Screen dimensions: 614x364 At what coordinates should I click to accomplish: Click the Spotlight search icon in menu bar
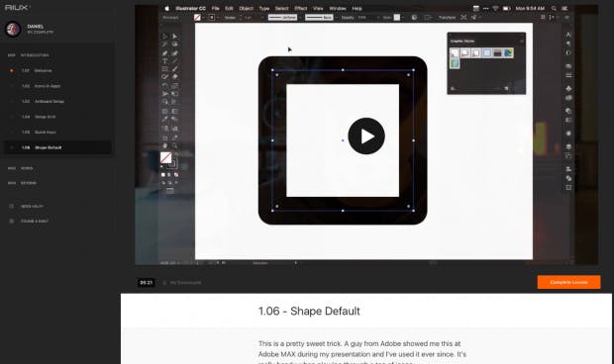pos(554,8)
